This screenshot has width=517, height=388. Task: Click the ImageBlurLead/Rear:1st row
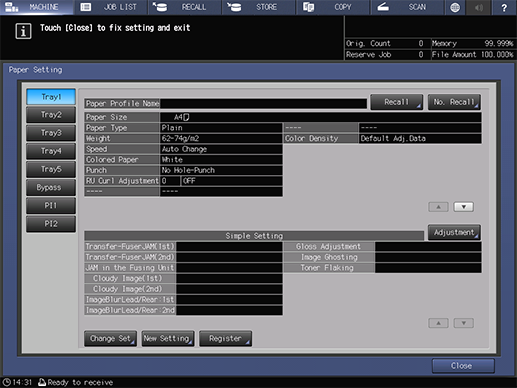tap(183, 300)
